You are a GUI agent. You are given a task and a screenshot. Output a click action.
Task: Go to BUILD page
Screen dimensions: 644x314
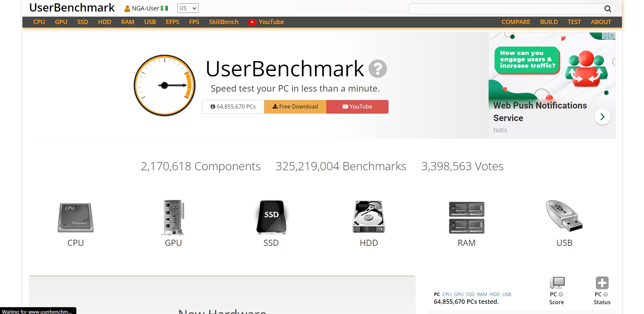549,22
